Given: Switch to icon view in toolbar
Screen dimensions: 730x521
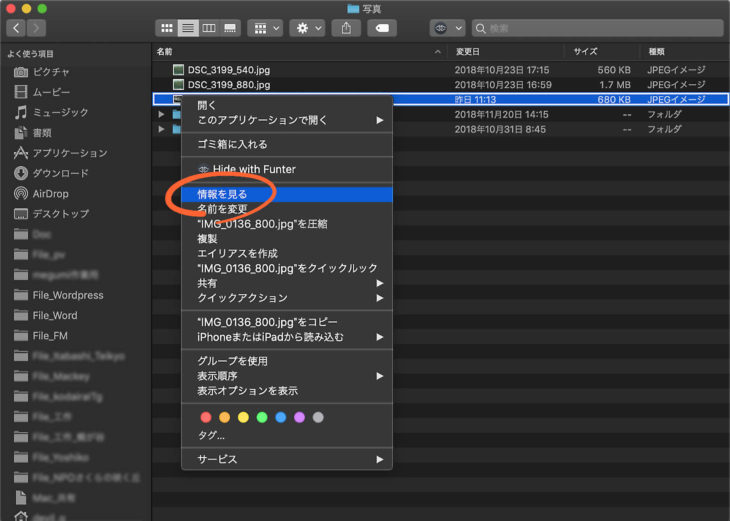Looking at the screenshot, I should coord(166,28).
